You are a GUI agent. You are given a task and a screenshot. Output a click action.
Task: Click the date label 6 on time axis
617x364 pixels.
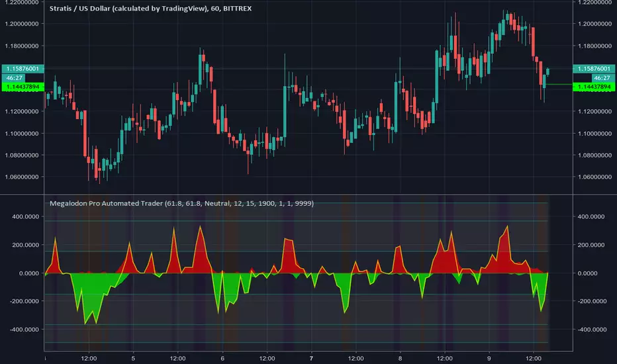[222, 359]
